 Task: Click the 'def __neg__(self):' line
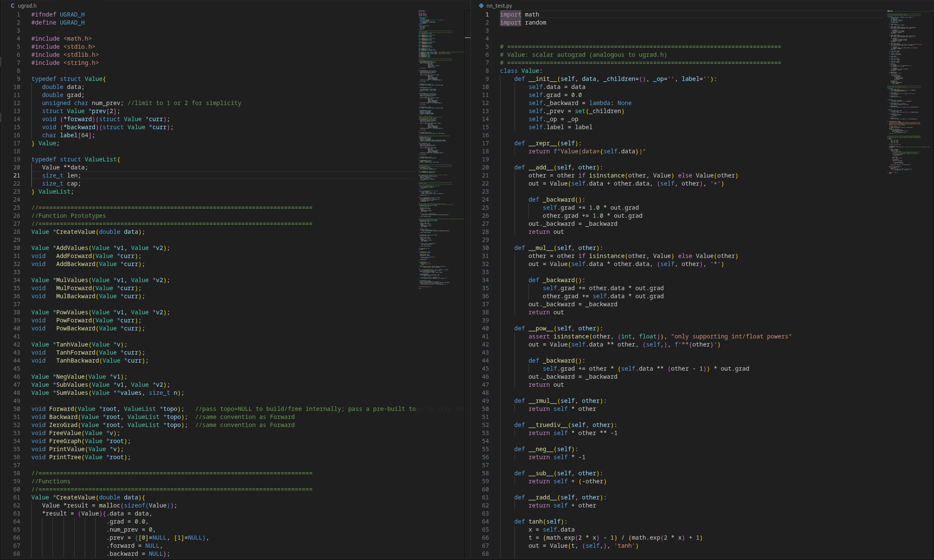546,449
